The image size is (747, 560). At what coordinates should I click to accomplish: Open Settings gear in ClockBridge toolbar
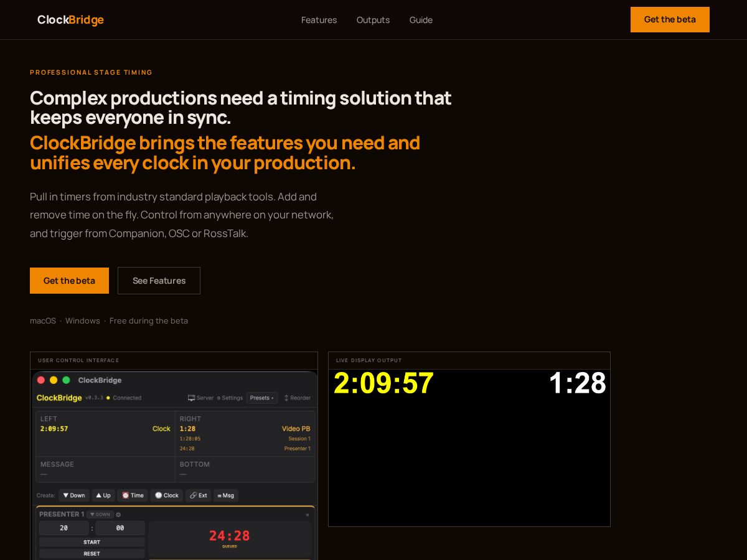[218, 398]
